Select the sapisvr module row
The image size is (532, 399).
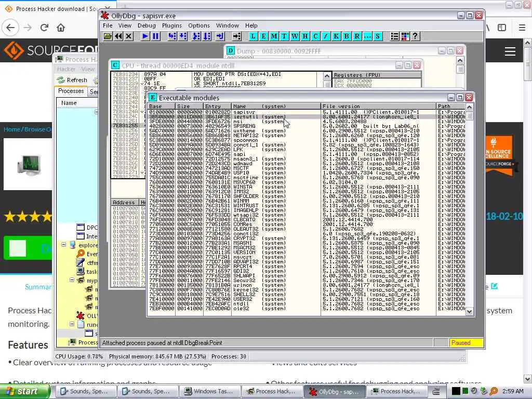pyautogui.click(x=307, y=112)
